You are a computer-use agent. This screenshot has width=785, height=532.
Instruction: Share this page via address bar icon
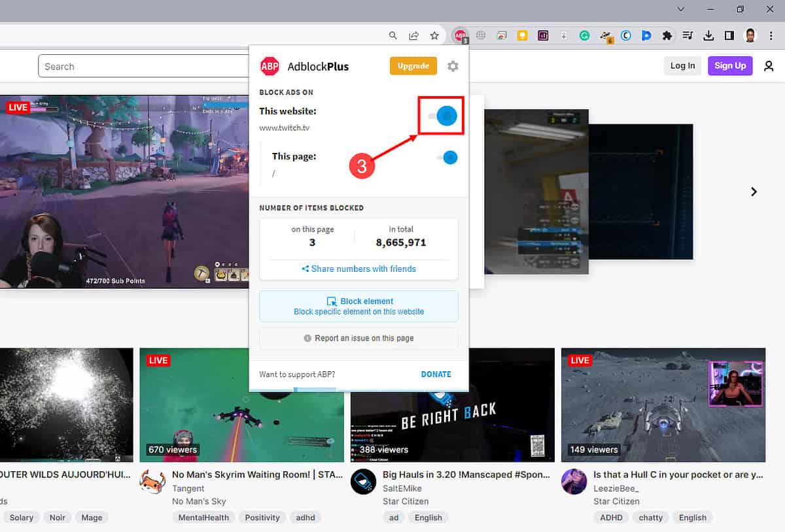click(x=413, y=36)
